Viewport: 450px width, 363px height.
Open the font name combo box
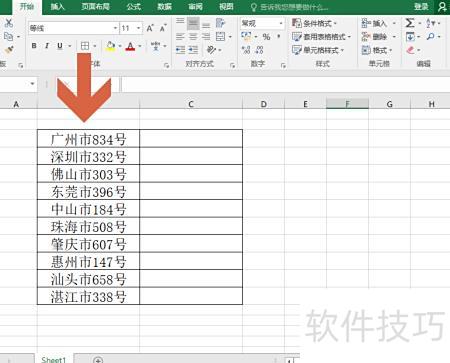pyautogui.click(x=73, y=28)
